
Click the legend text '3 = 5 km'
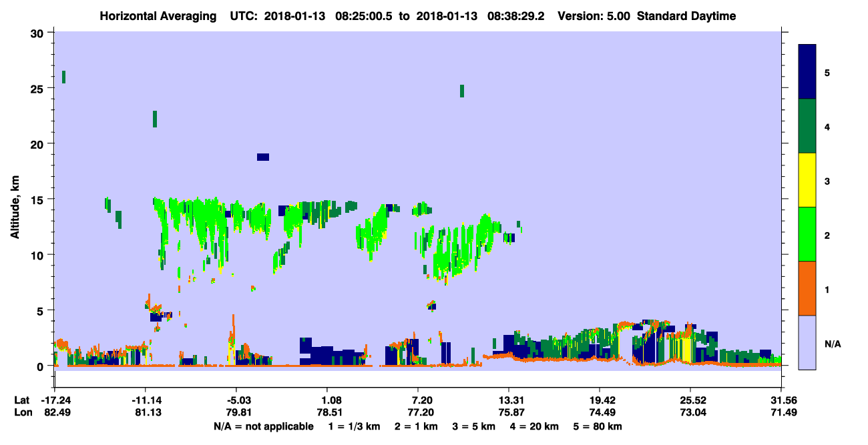(x=473, y=426)
